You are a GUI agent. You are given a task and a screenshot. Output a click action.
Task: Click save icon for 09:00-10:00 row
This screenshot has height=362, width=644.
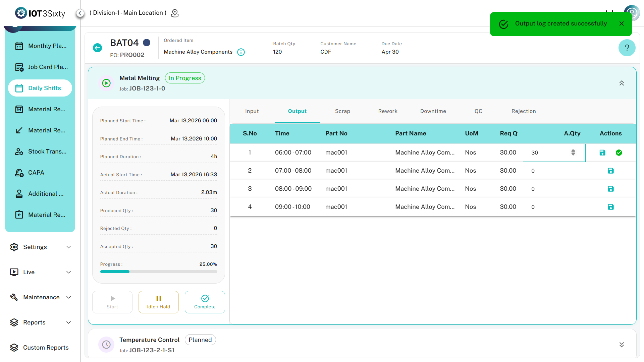click(x=610, y=207)
